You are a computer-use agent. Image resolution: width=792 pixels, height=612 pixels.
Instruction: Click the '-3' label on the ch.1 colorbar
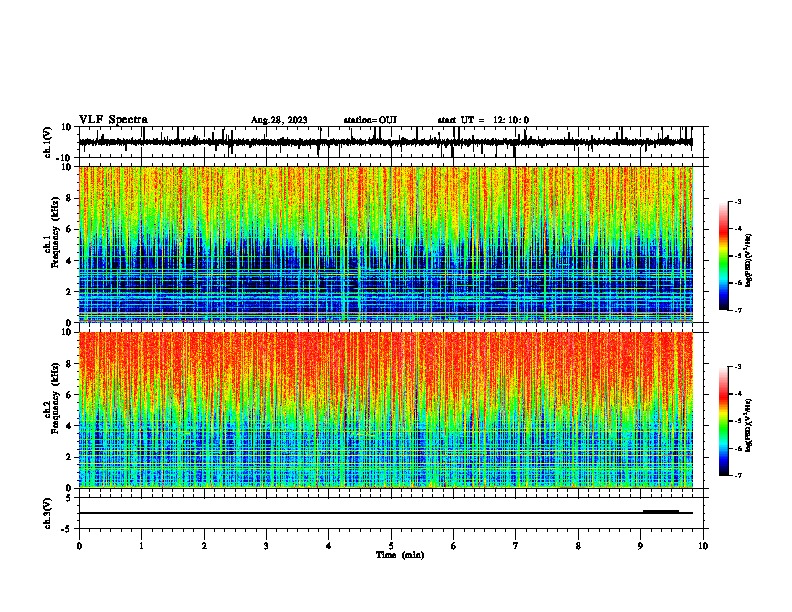coord(737,201)
